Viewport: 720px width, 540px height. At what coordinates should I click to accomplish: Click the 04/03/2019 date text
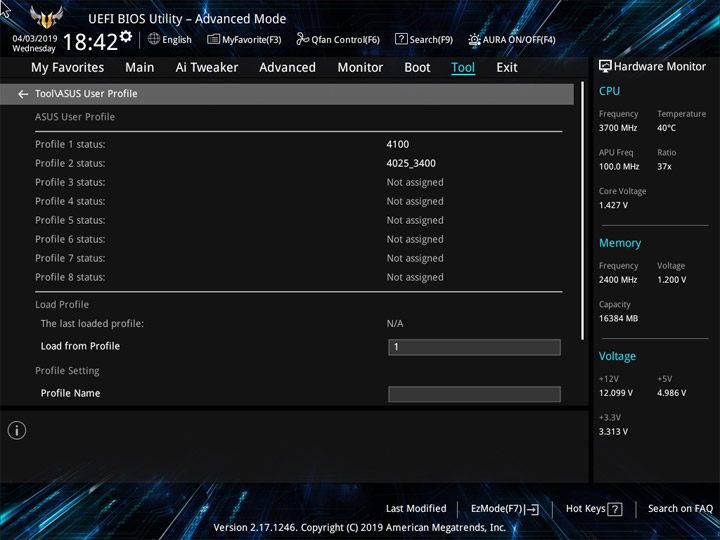click(35, 39)
